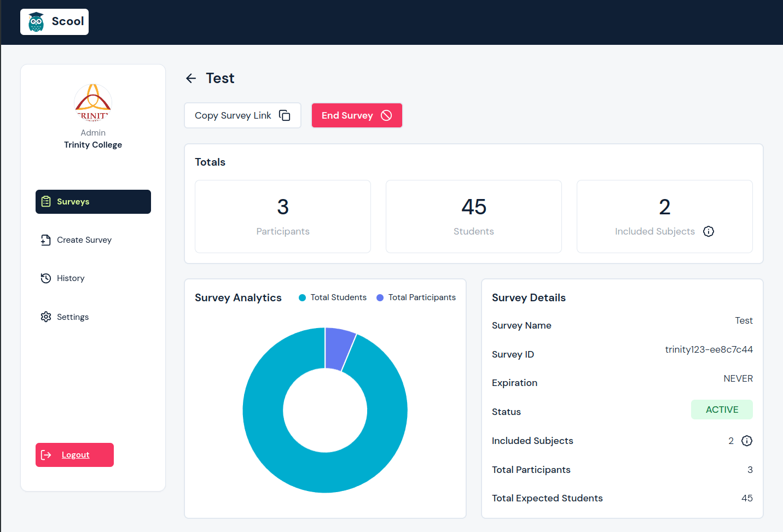Open the History section
This screenshot has width=783, height=532.
pos(71,278)
